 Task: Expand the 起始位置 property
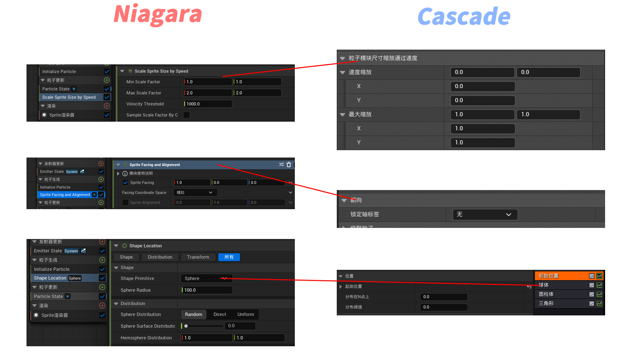341,287
